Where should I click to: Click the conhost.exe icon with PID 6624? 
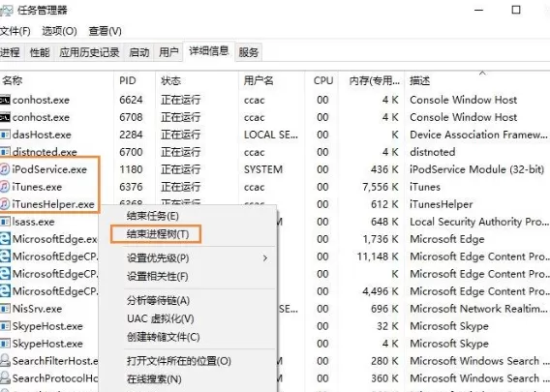coord(5,100)
